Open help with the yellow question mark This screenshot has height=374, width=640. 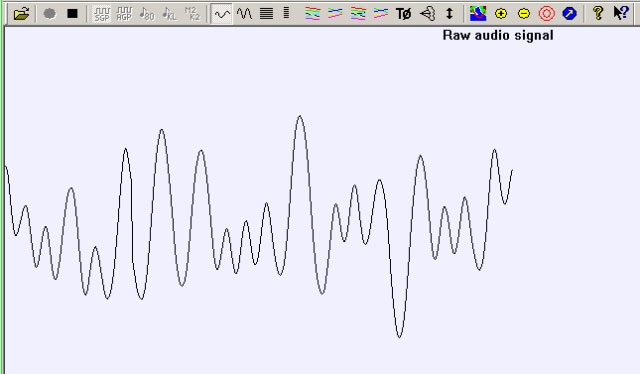598,13
